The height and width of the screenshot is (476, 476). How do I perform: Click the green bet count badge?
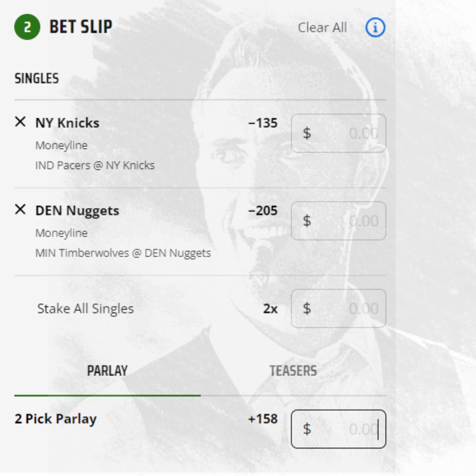pos(27,27)
